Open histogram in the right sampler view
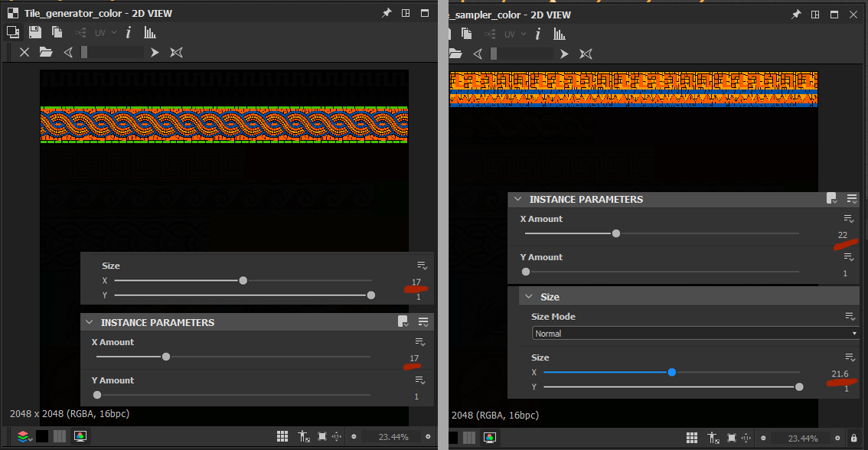 (560, 34)
